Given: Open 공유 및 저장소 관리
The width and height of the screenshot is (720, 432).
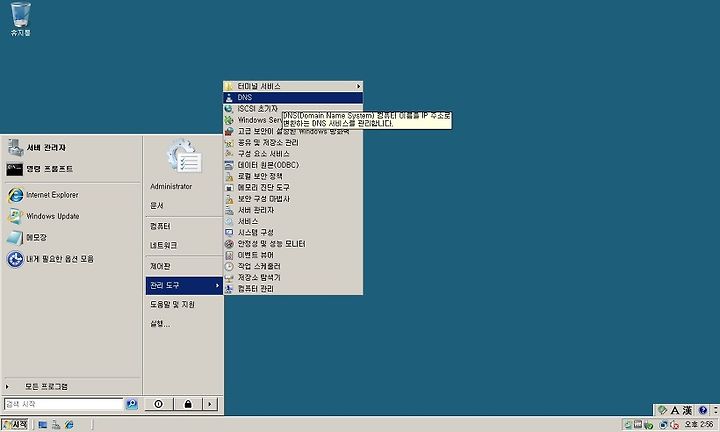Looking at the screenshot, I should tap(293, 142).
